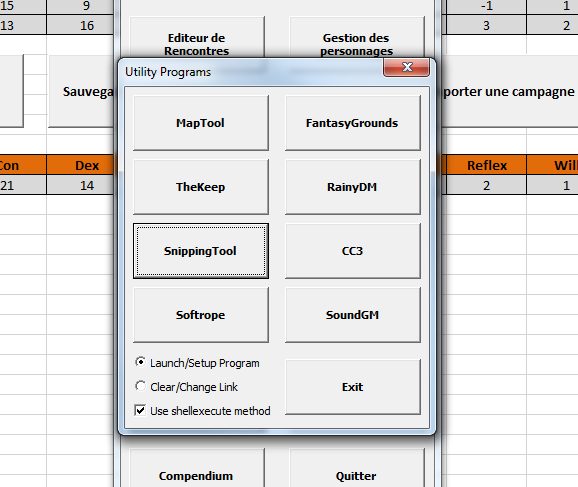This screenshot has height=487, width=578.
Task: Close the Utility Programs window
Action: [406, 67]
